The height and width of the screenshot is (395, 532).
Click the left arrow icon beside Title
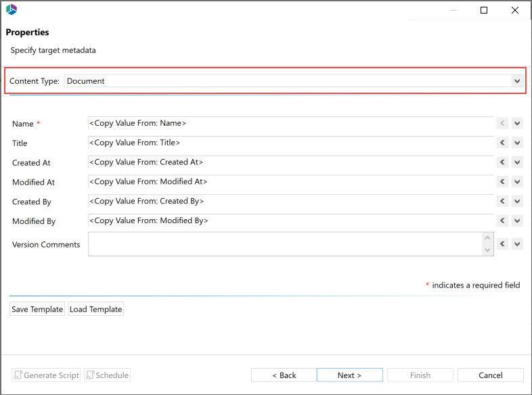[502, 143]
